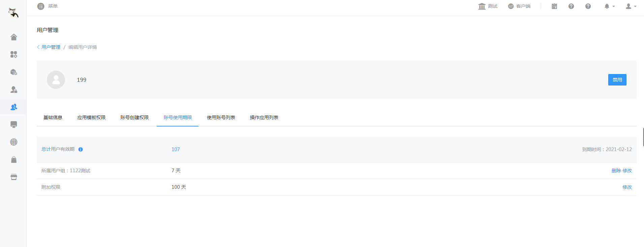Open the monitor icon in sidebar
The height and width of the screenshot is (247, 644).
[13, 125]
